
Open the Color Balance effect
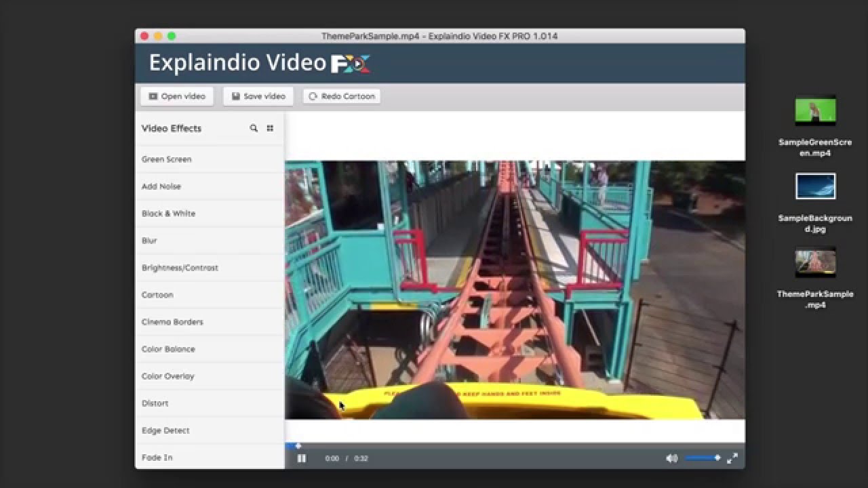click(210, 349)
